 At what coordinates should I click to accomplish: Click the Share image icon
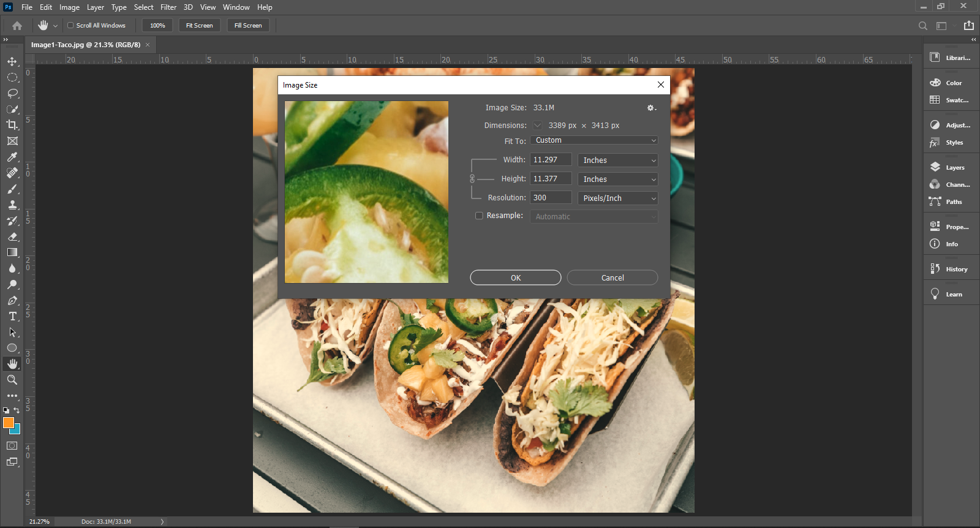(x=969, y=25)
